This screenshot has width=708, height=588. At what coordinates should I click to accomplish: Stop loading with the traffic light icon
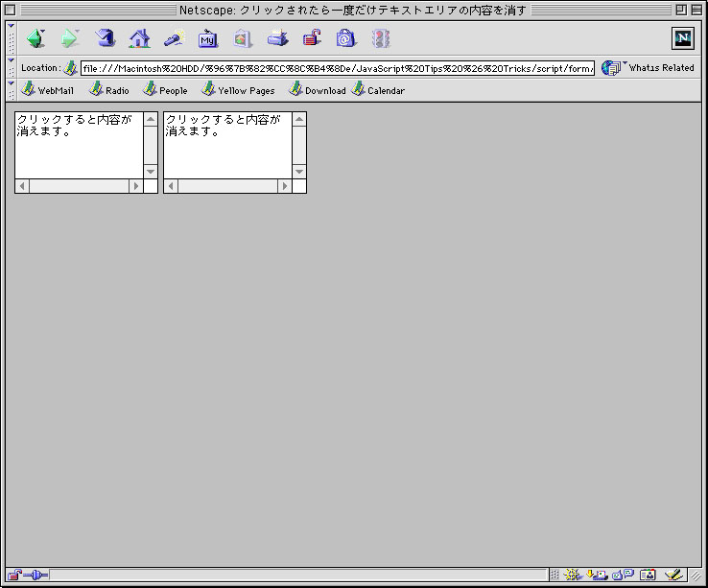click(381, 38)
